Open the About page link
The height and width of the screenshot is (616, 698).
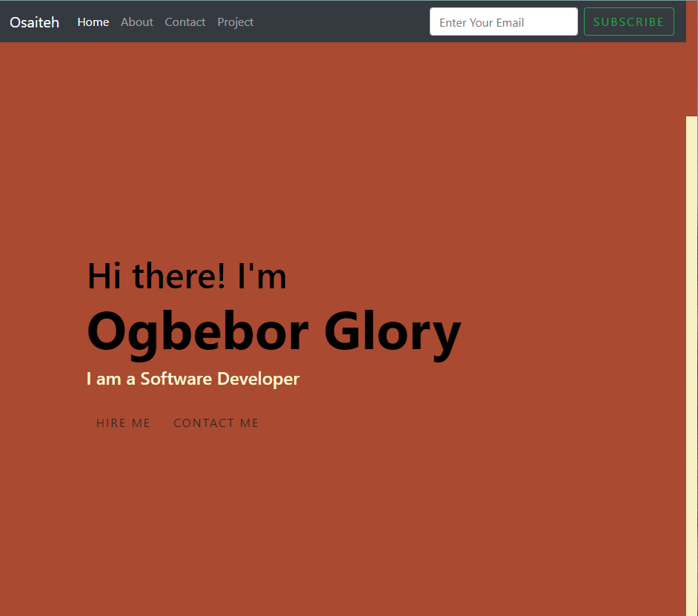(x=136, y=22)
